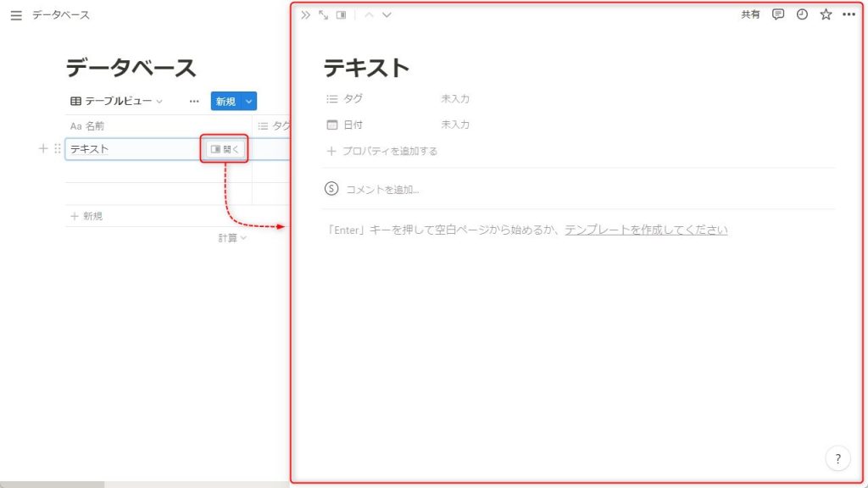Click the blue 新規 button

point(225,102)
